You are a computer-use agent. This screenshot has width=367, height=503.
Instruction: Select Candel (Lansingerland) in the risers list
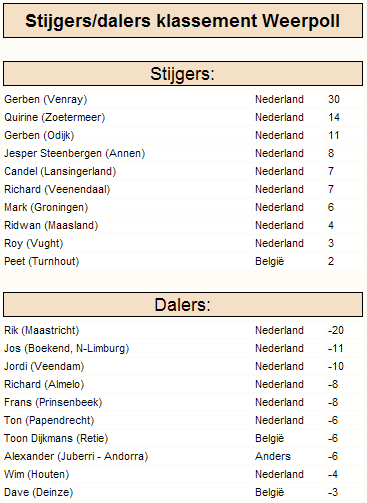[x=60, y=171]
